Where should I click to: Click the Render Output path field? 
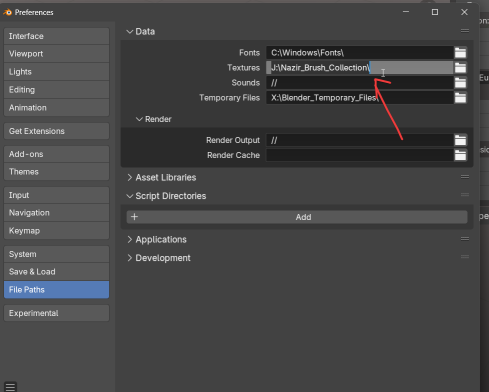tap(360, 140)
